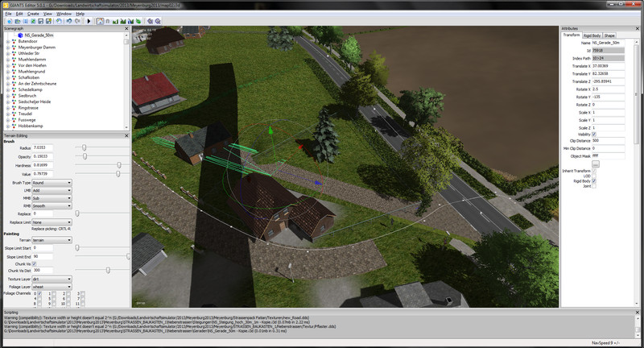Click the blue-green terrain paint mode icon
Image resolution: width=644 pixels, height=348 pixels.
[x=130, y=21]
